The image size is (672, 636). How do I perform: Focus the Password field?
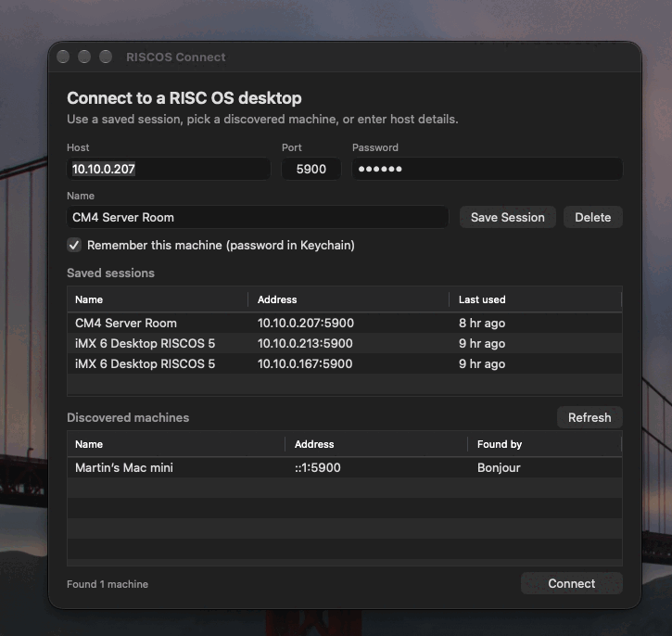pos(488,169)
